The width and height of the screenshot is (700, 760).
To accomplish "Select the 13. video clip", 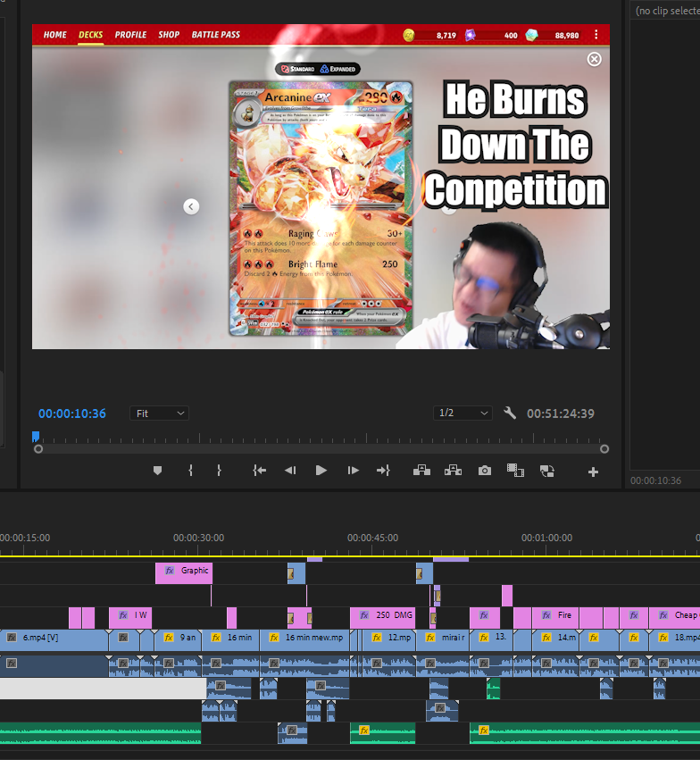I will point(490,640).
